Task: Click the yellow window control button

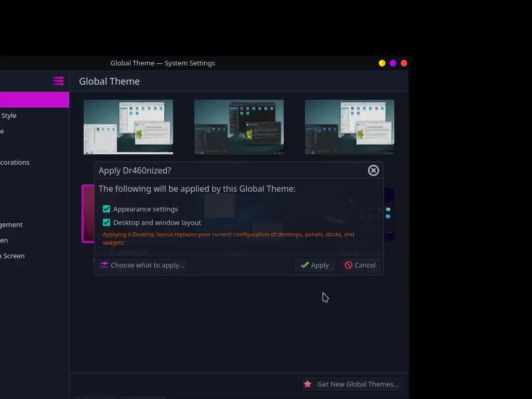Action: coord(382,63)
